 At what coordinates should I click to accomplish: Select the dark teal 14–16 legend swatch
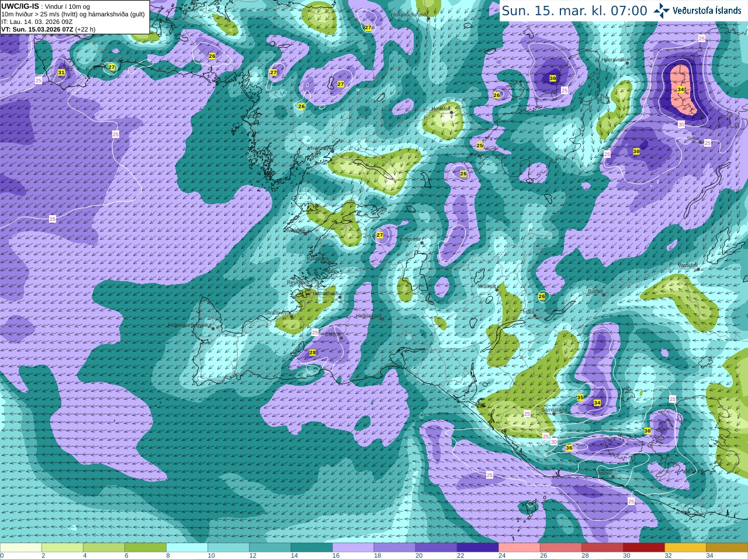(311, 548)
